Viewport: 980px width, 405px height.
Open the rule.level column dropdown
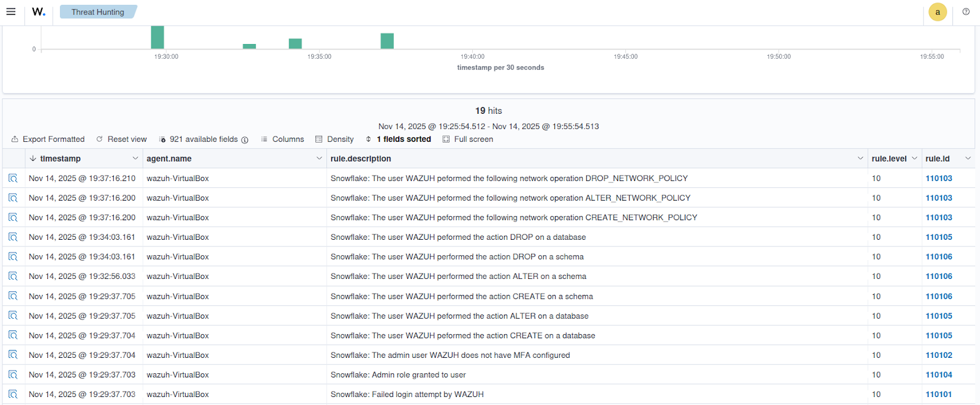click(914, 158)
